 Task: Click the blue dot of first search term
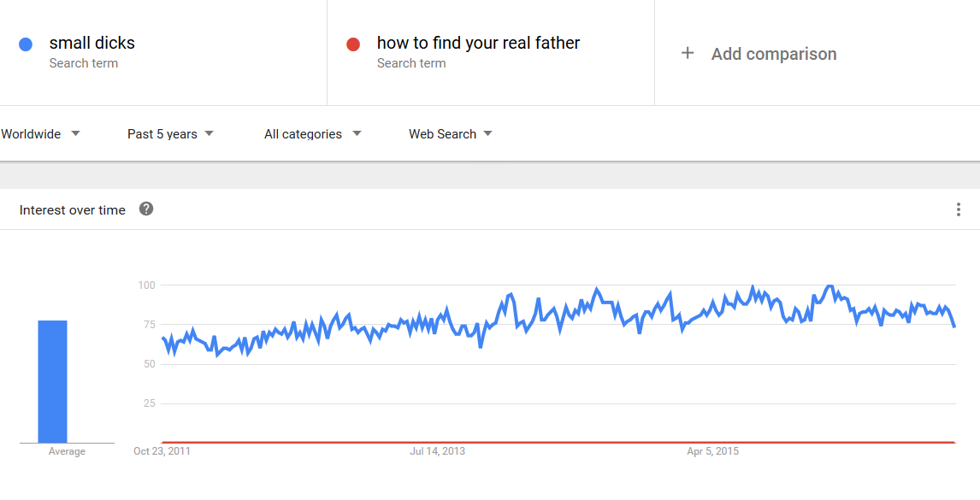click(x=26, y=44)
